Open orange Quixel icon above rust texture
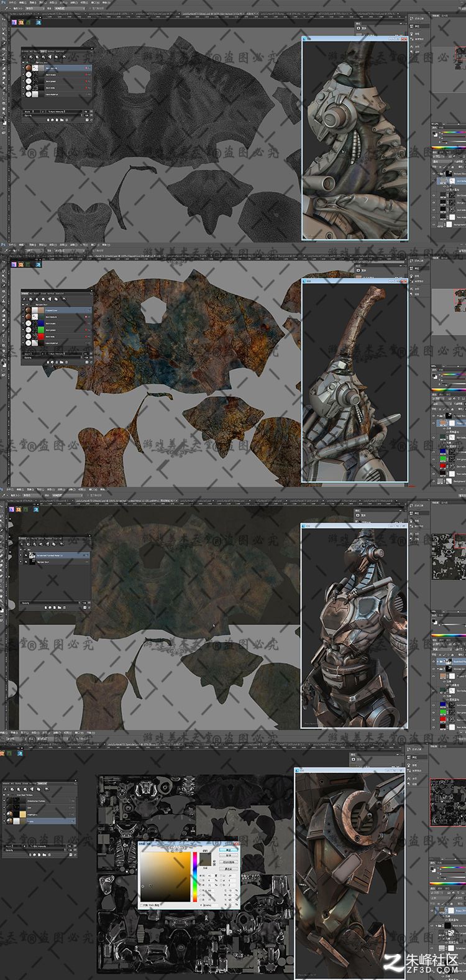Image resolution: width=466 pixels, height=980 pixels. (x=21, y=264)
